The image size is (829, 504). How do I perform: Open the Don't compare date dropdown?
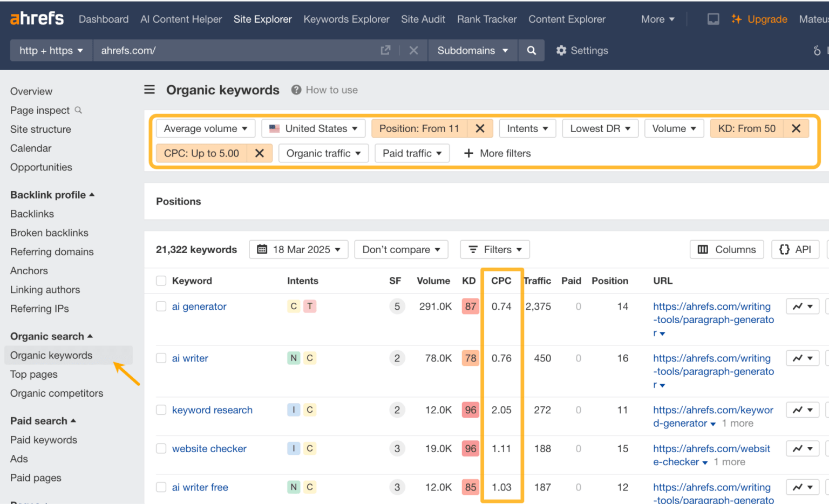(401, 249)
